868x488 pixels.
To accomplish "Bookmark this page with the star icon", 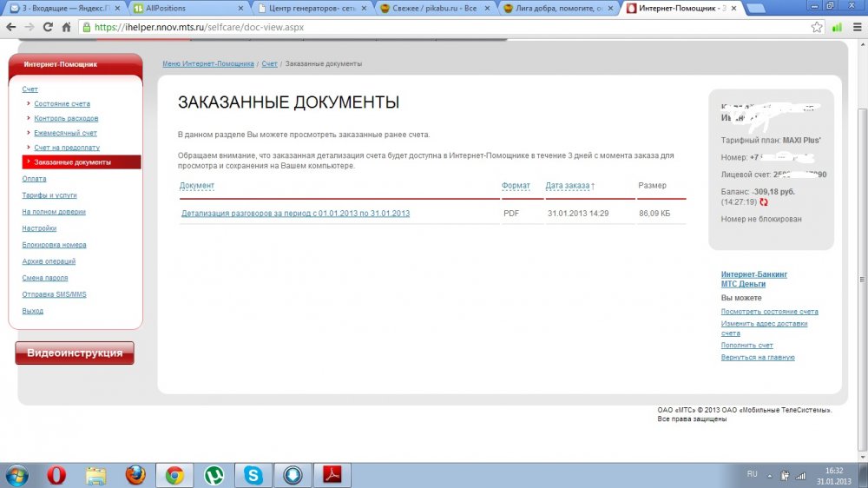I will point(817,27).
